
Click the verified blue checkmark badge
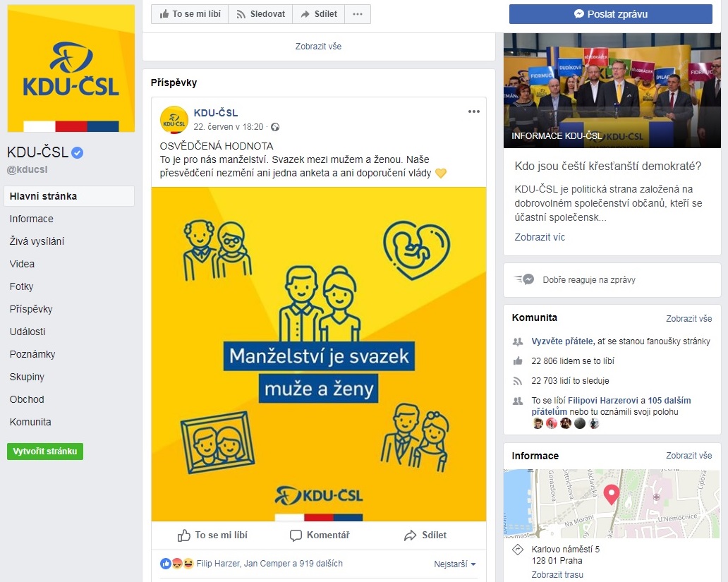point(78,152)
